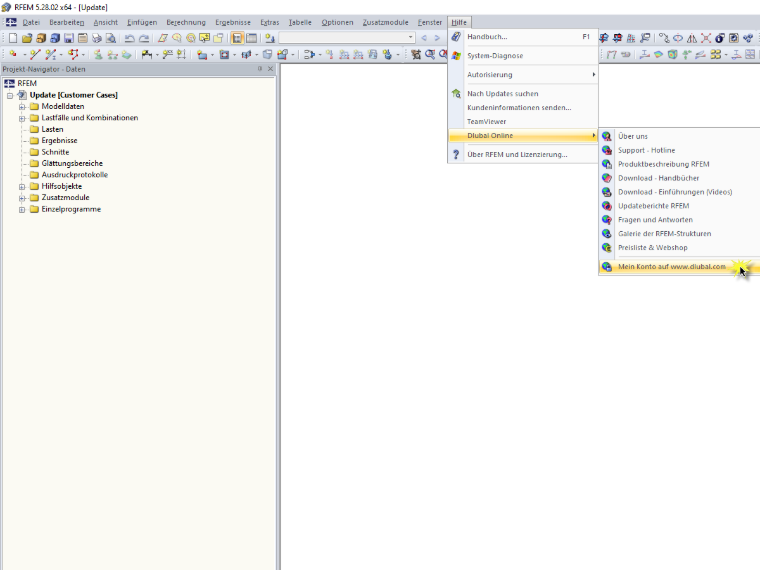
Task: Pin the Projekt-Navigator panel
Action: 260,69
